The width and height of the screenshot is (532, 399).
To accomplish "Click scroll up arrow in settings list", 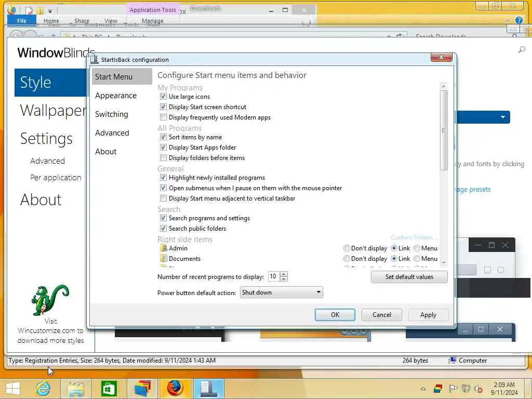I will tap(444, 86).
